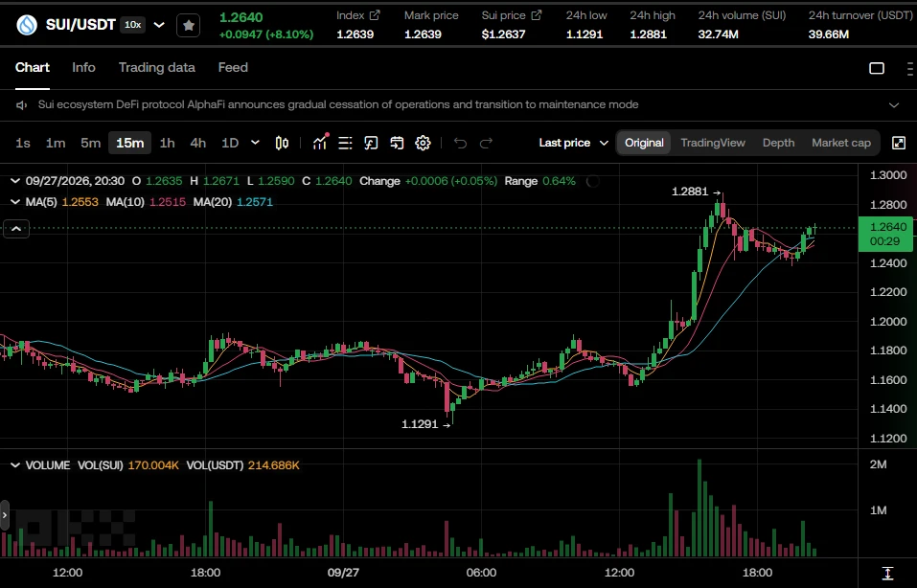
Task: Click the VOL(USDT) value 214.686K
Action: [274, 465]
